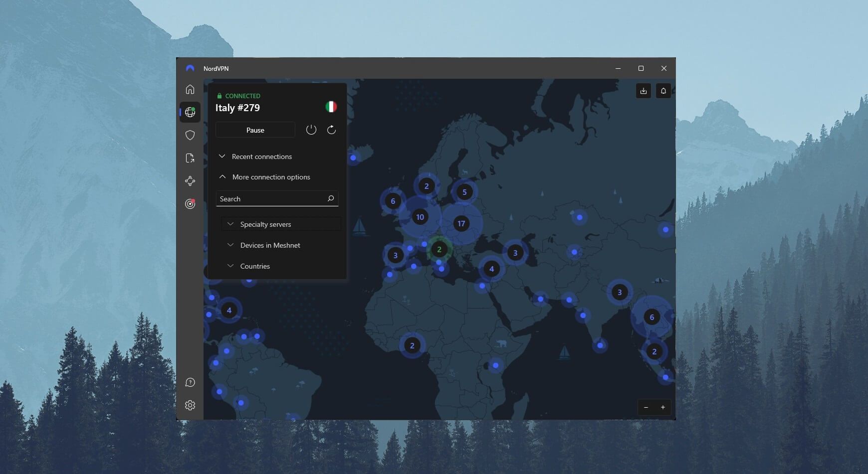Minimize the NordVPN window

618,68
